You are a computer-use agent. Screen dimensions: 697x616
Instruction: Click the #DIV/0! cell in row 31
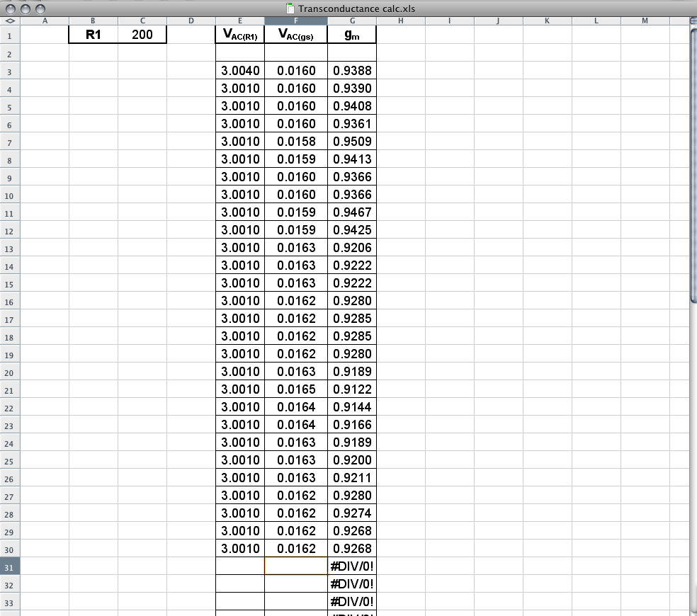tap(352, 566)
